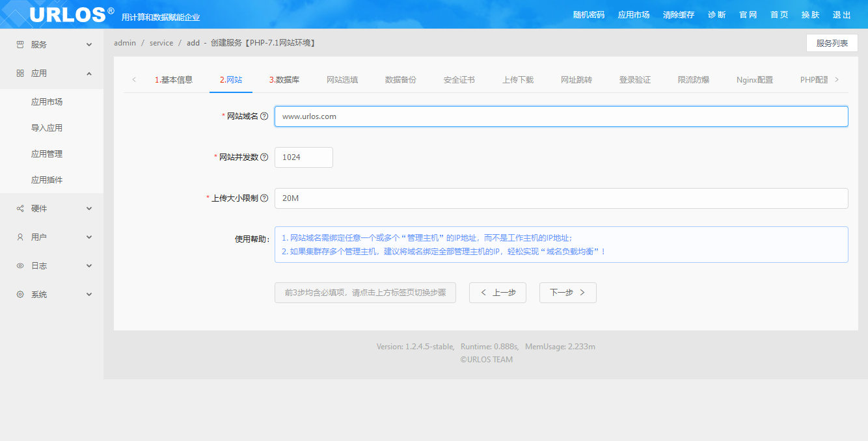
Task: Open the PHP配置 tab
Action: pyautogui.click(x=814, y=80)
